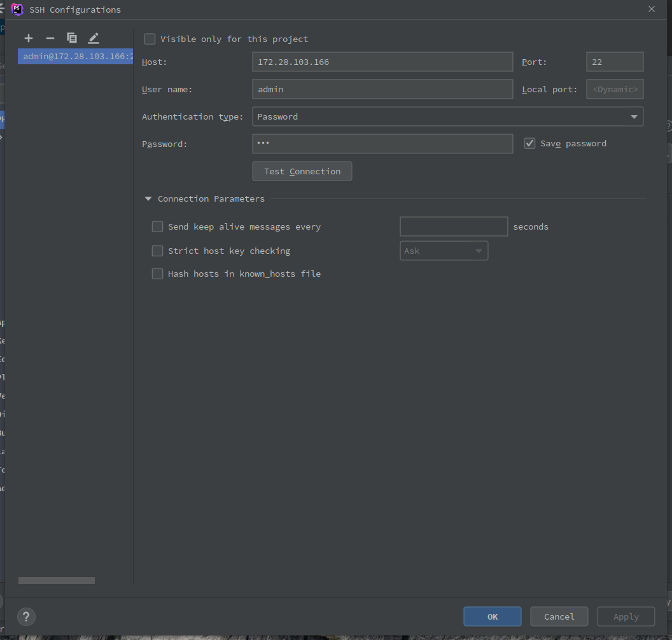
Task: Open help with the question mark icon
Action: pos(26,616)
